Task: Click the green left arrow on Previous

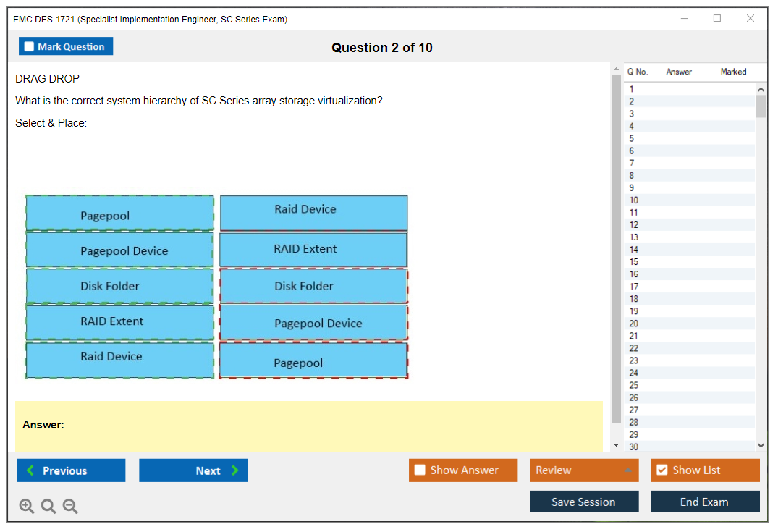Action: [x=30, y=470]
